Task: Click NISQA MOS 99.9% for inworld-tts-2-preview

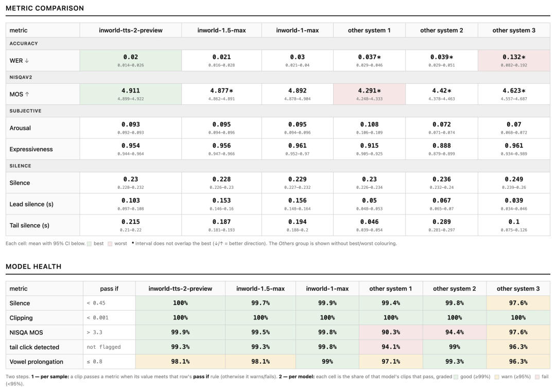Action: 180,332
